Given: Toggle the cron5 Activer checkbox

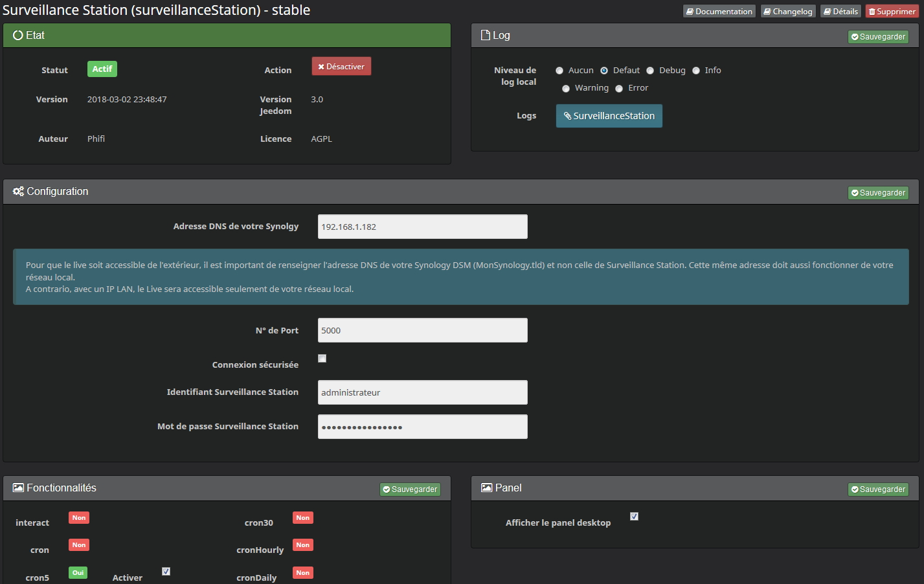Looking at the screenshot, I should 166,571.
